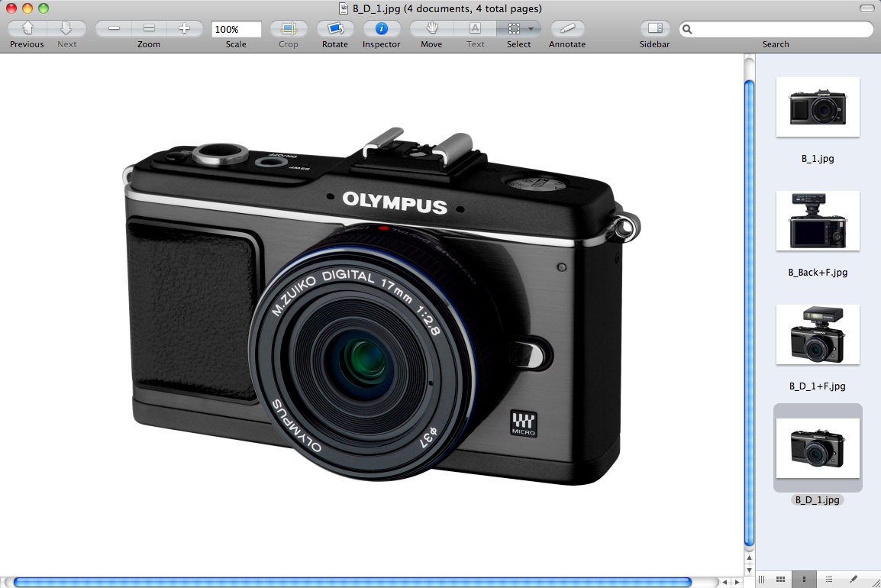Click the search magnifier icon
Viewport: 881px width, 588px height.
tap(688, 30)
